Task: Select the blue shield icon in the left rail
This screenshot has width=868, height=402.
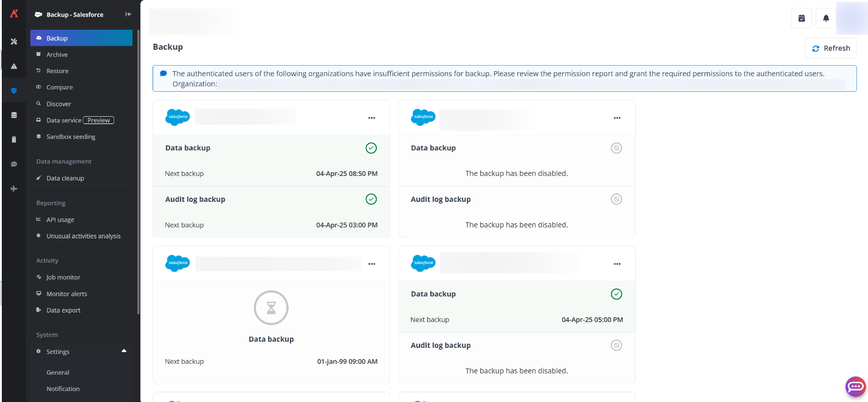Action: [x=13, y=90]
